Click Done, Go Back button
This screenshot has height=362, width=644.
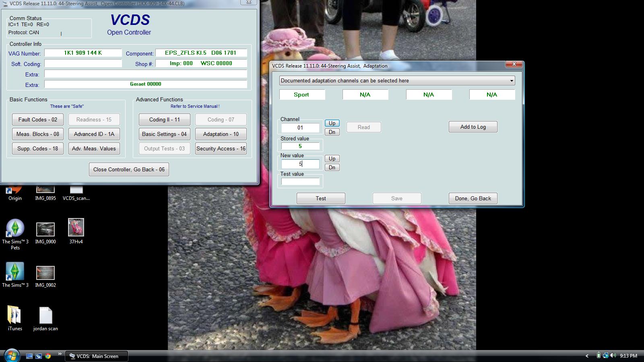tap(473, 198)
